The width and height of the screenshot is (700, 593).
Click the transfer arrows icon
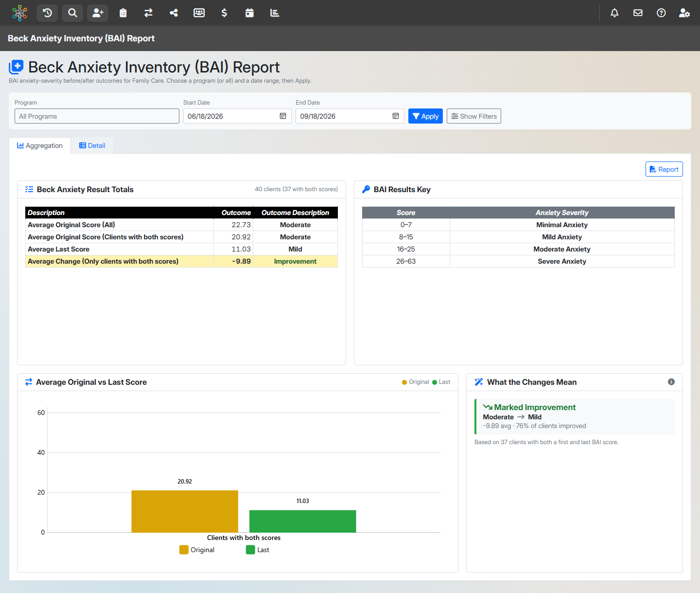point(148,13)
